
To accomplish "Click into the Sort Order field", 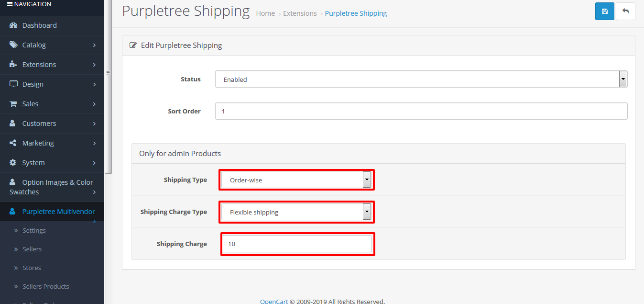I will (x=421, y=111).
